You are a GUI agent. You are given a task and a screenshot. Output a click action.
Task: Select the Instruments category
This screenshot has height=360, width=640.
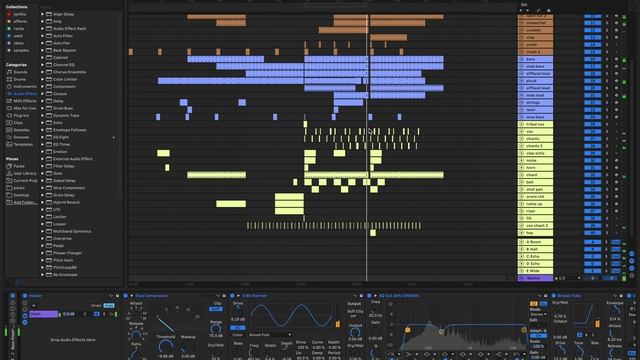[x=22, y=87]
